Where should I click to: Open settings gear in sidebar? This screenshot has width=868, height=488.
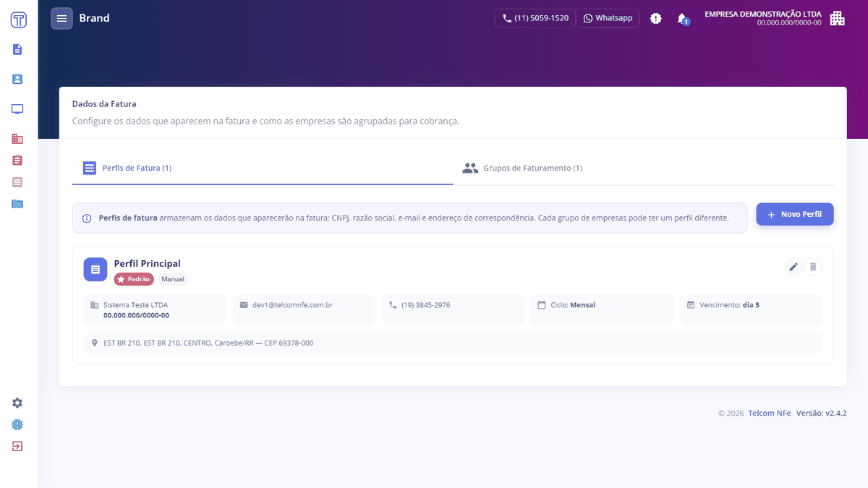(x=17, y=403)
